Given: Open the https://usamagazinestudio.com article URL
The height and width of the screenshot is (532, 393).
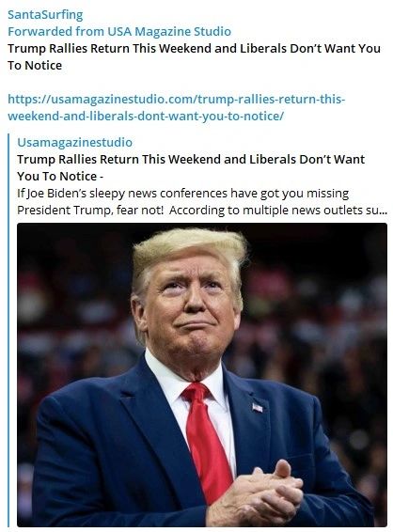Looking at the screenshot, I should [x=176, y=107].
